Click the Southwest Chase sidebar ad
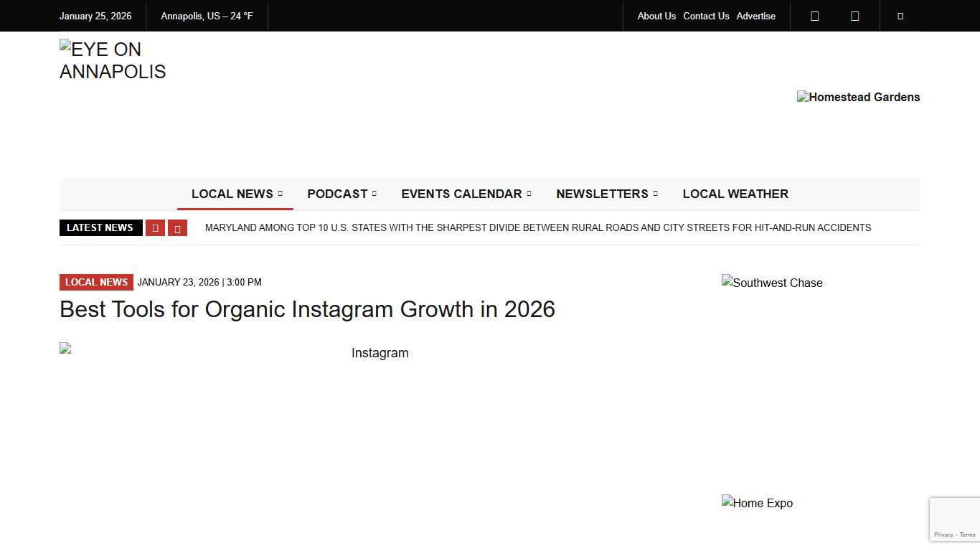Image resolution: width=980 pixels, height=551 pixels. [772, 283]
